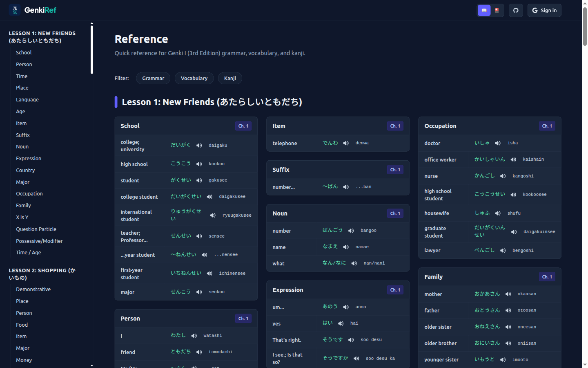Screen dimensions: 588x368
Task: Play audio for sensee
Action: point(199,236)
